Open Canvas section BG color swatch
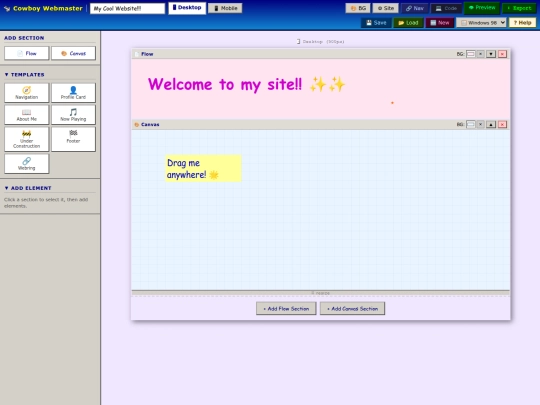540x405 pixels. [470, 124]
